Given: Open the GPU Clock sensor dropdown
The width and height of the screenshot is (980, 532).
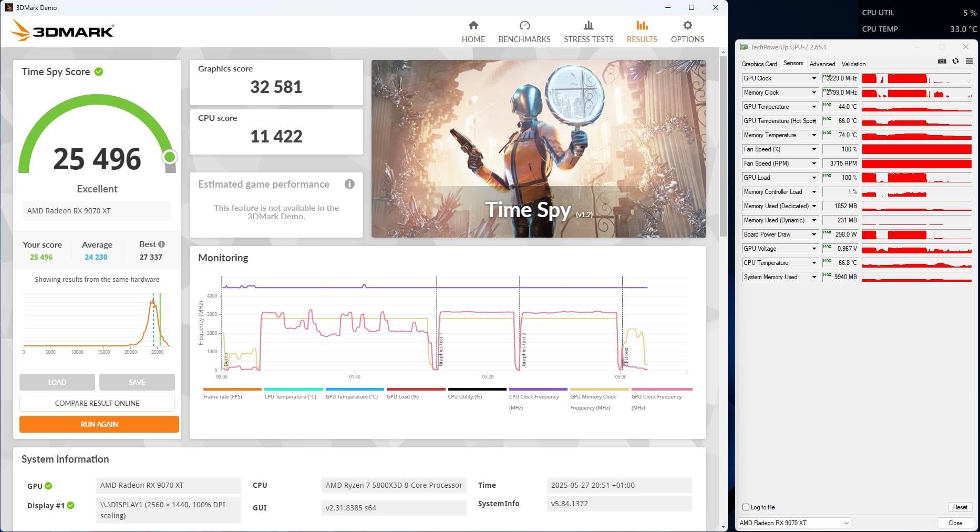Looking at the screenshot, I should (814, 78).
